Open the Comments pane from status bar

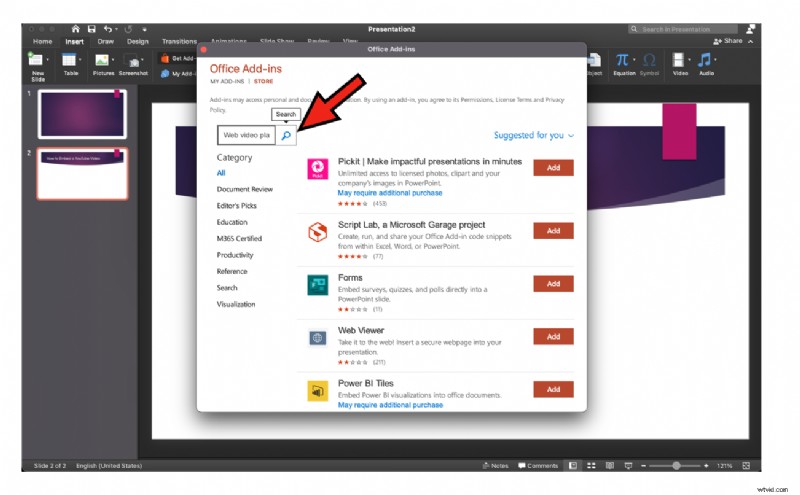pos(538,466)
